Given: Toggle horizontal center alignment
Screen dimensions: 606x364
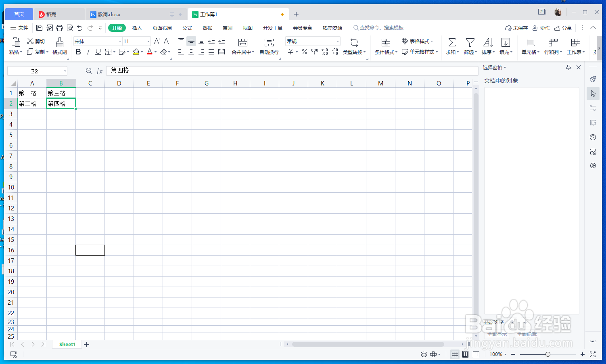Looking at the screenshot, I should [191, 52].
